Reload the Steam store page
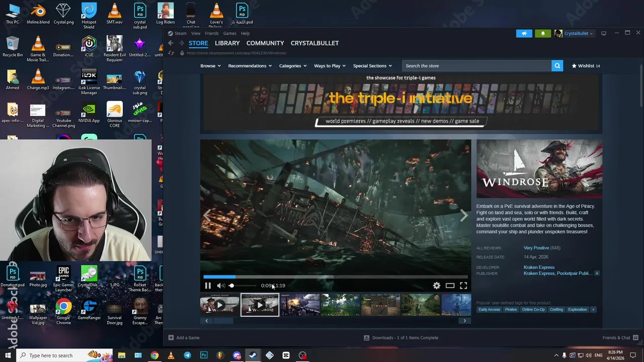 point(171,53)
